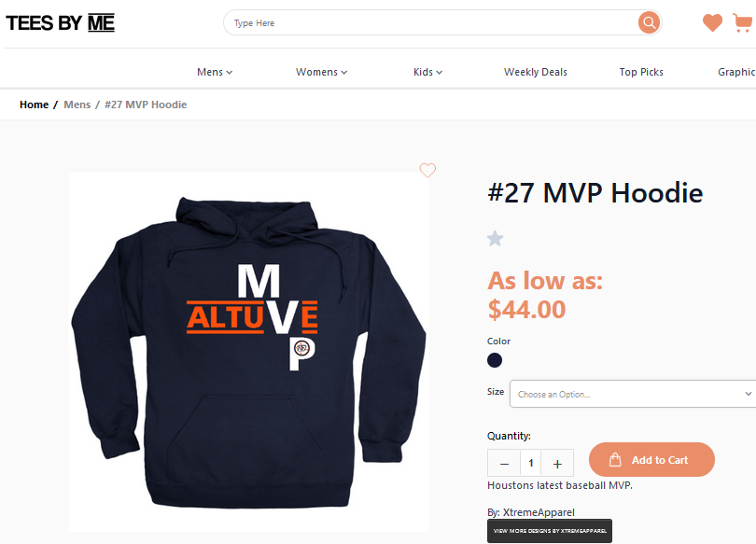This screenshot has height=544, width=756.
Task: Select the navy color swatch
Action: point(494,360)
